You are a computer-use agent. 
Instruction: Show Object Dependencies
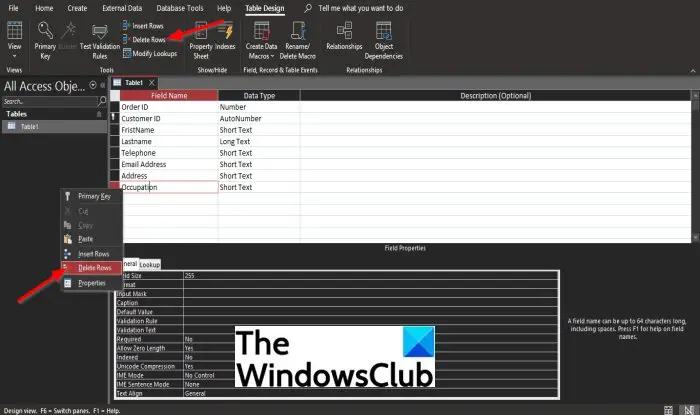click(383, 41)
